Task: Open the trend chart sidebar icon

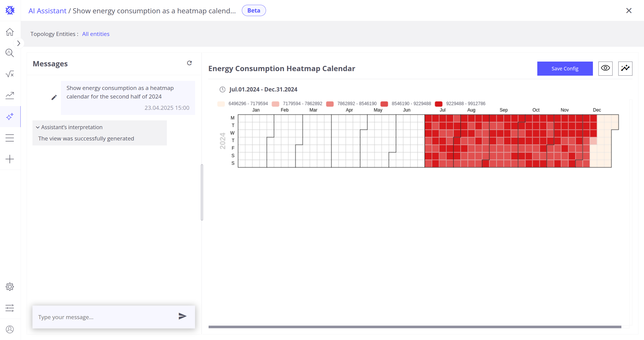Action: tap(10, 95)
